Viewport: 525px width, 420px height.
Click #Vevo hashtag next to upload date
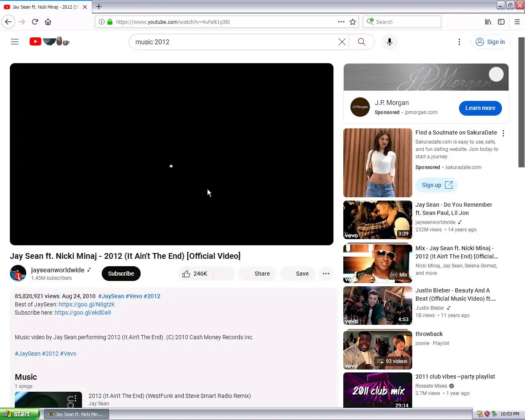134,296
